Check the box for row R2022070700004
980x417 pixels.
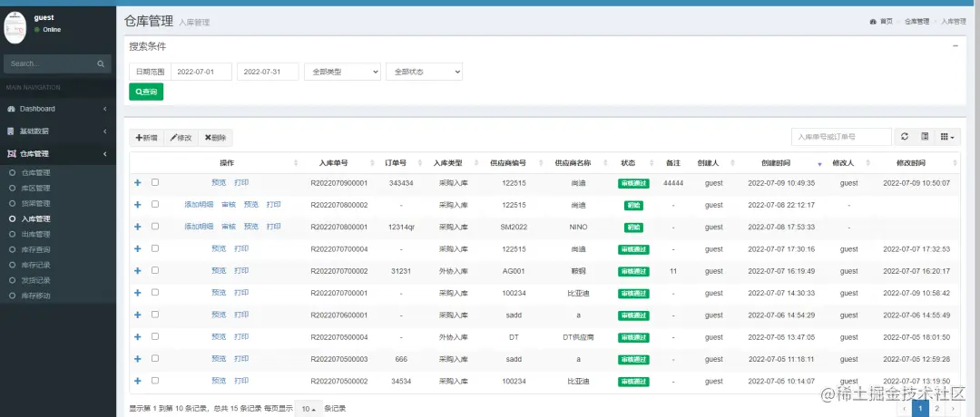coord(155,247)
